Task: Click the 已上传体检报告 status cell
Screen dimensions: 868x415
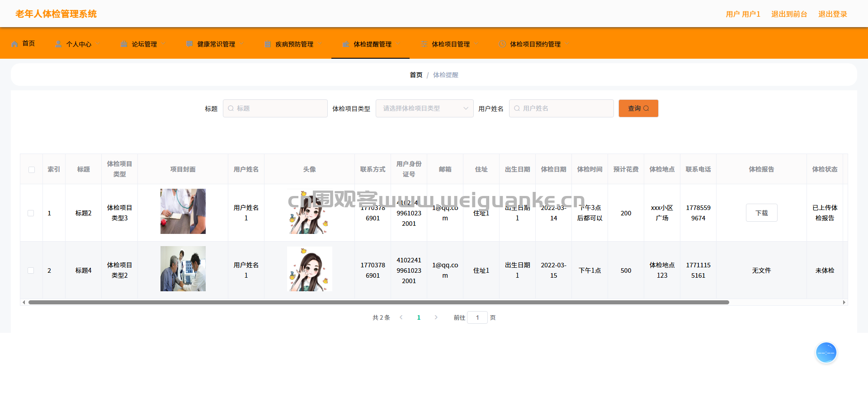Action: tap(825, 213)
